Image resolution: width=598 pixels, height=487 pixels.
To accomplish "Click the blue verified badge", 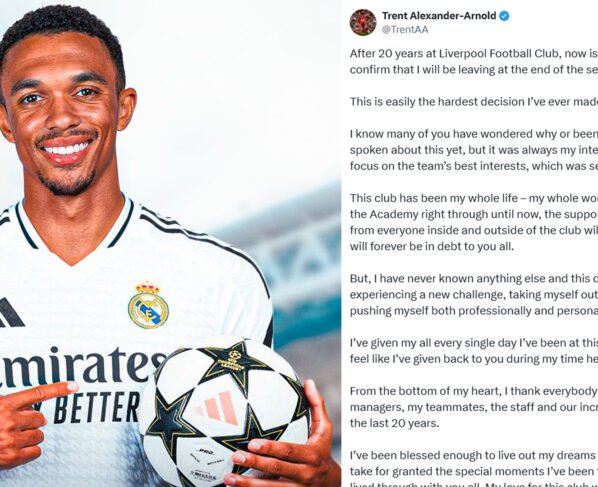I will click(504, 16).
